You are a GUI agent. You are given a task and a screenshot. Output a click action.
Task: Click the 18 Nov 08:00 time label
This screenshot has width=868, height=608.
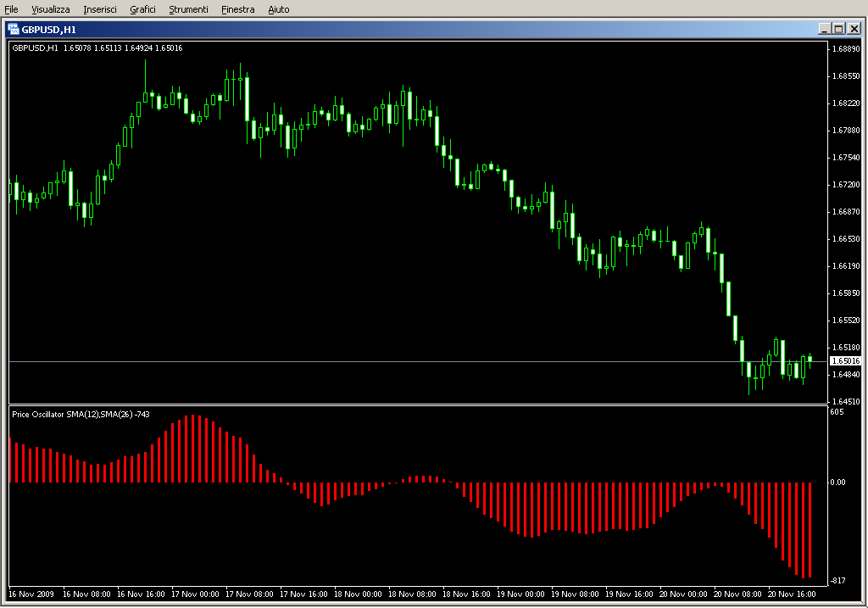(x=412, y=594)
